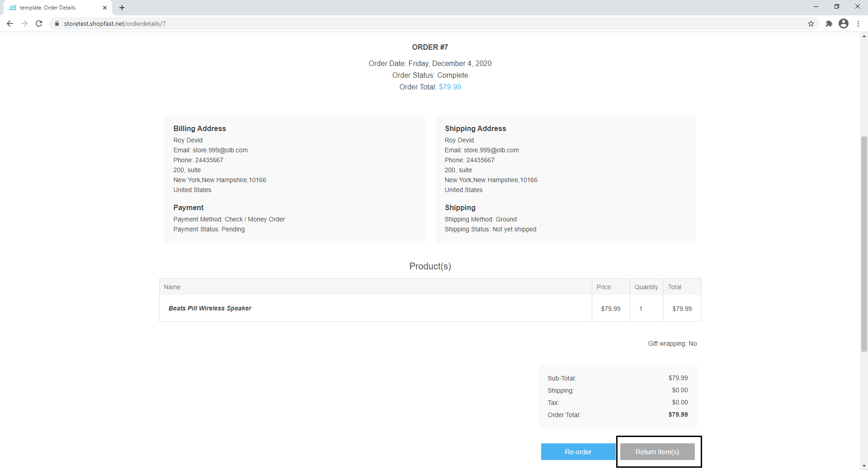Bookmark this page with the star icon

[x=811, y=23]
